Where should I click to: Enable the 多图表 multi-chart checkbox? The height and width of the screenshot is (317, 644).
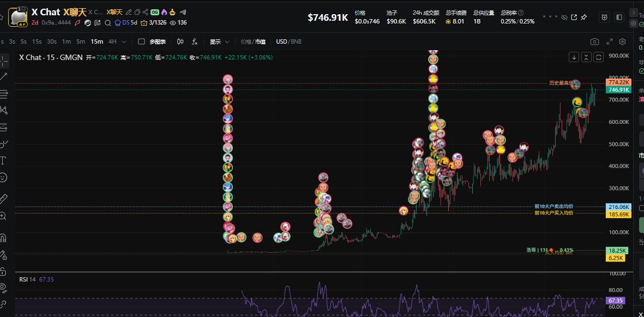141,41
